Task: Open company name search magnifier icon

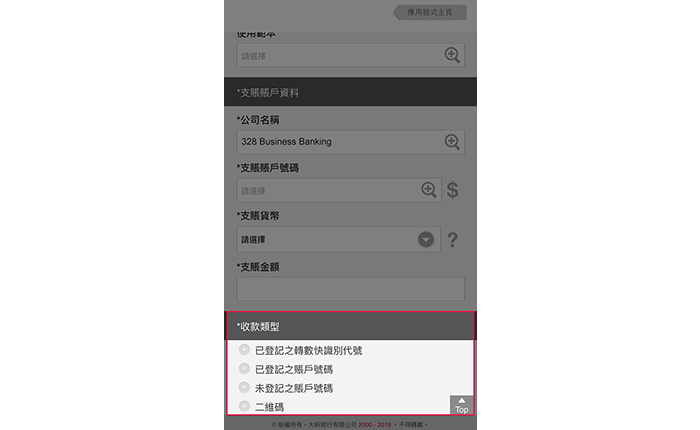Action: click(x=452, y=142)
